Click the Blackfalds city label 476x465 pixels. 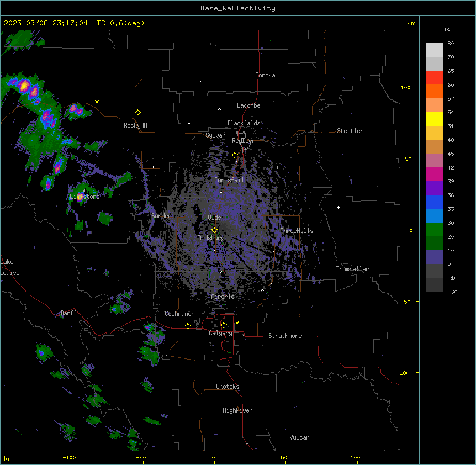(x=244, y=123)
